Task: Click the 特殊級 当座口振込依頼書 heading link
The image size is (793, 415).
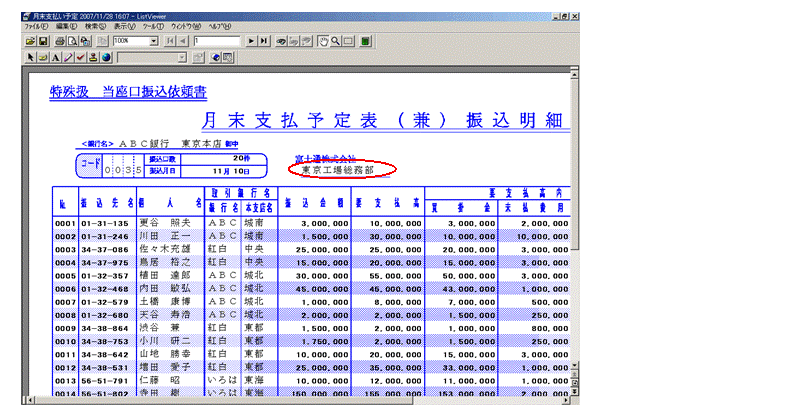Action: 128,92
